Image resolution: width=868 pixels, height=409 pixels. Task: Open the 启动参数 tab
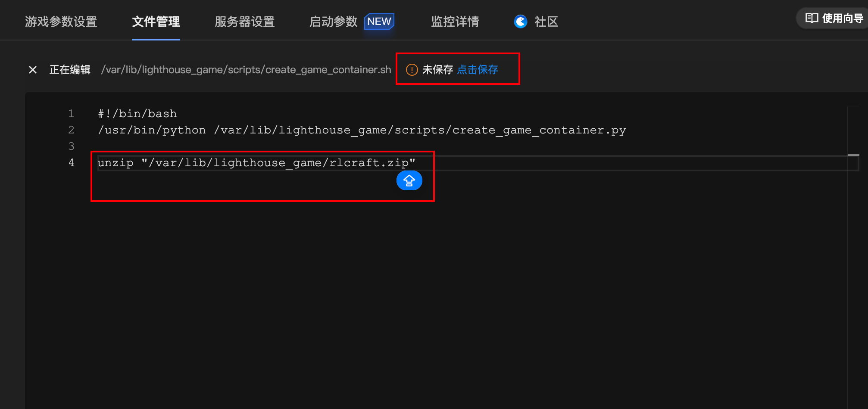tap(334, 22)
